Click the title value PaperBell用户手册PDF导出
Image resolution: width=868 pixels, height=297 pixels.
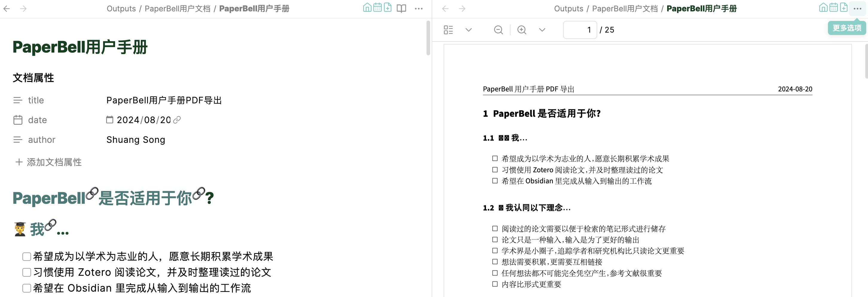point(164,100)
